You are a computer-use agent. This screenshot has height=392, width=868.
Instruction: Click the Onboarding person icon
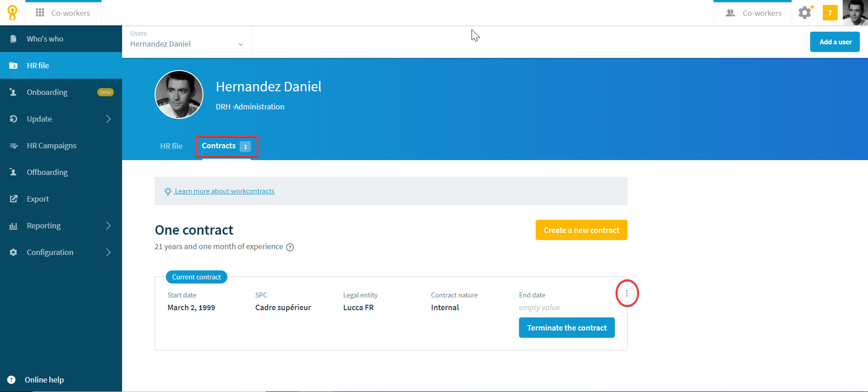(13, 92)
